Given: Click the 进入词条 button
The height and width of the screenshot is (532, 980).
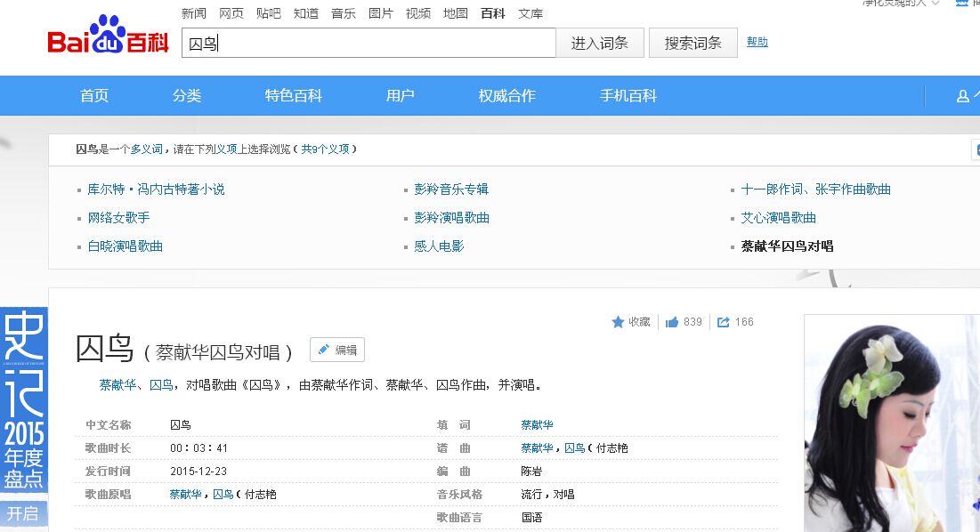Looking at the screenshot, I should 600,43.
